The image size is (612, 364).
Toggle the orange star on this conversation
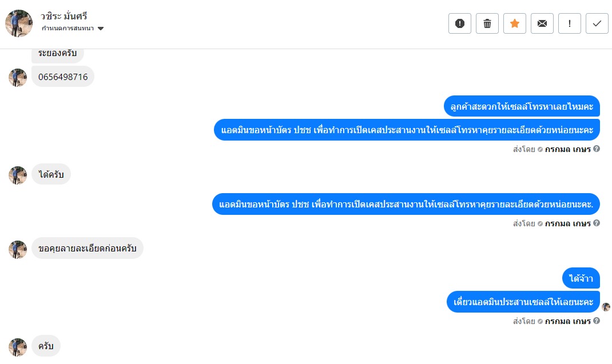(x=514, y=23)
